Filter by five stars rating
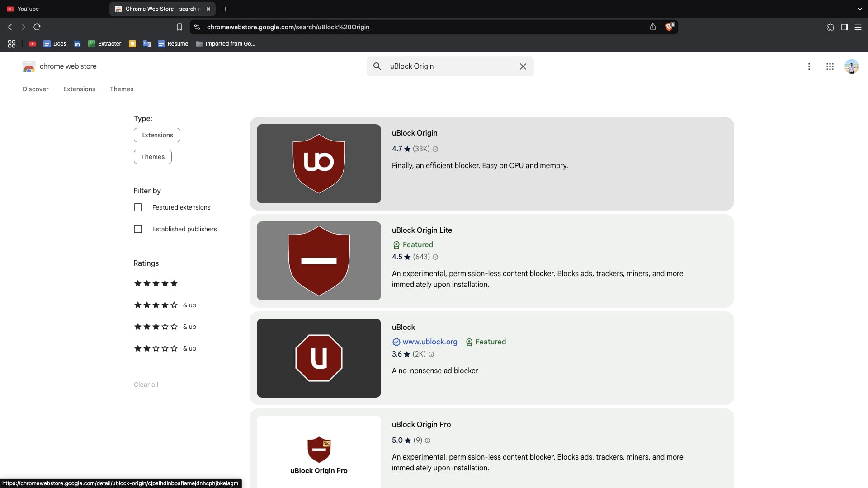Viewport: 868px width, 488px height. tap(156, 283)
